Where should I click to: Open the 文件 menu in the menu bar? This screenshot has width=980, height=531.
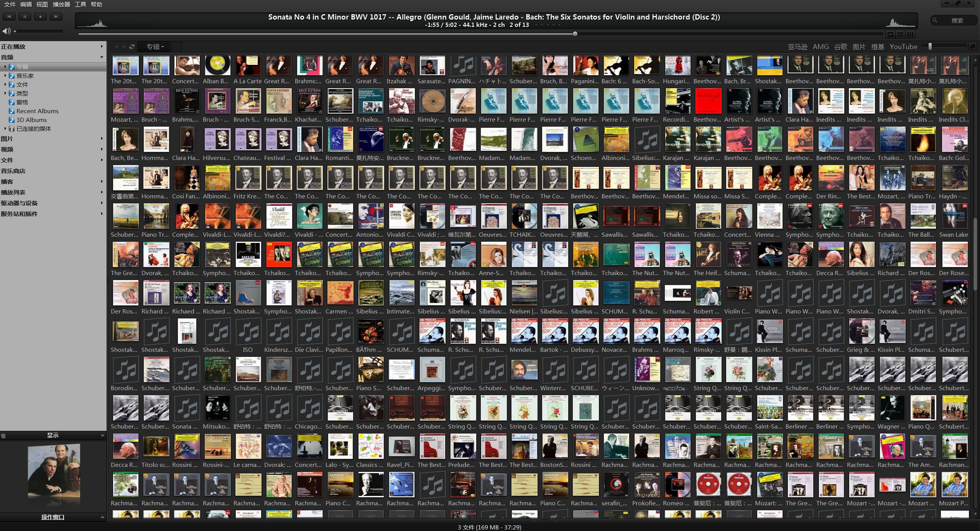10,4
